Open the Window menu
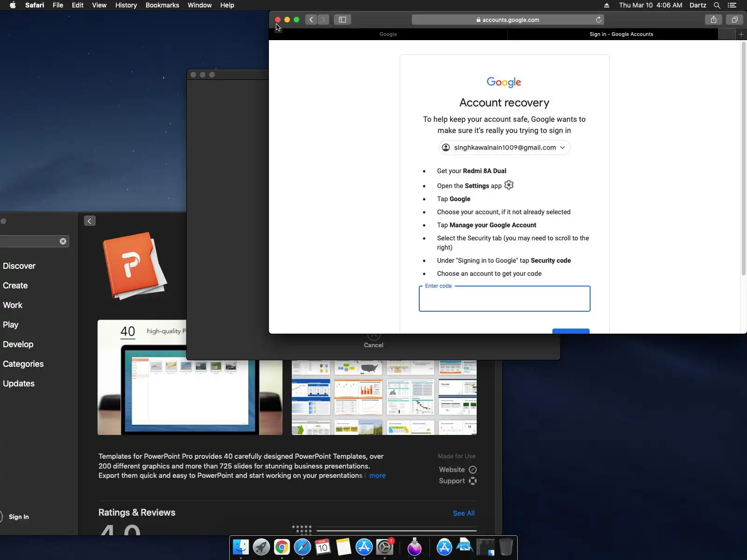 (199, 5)
